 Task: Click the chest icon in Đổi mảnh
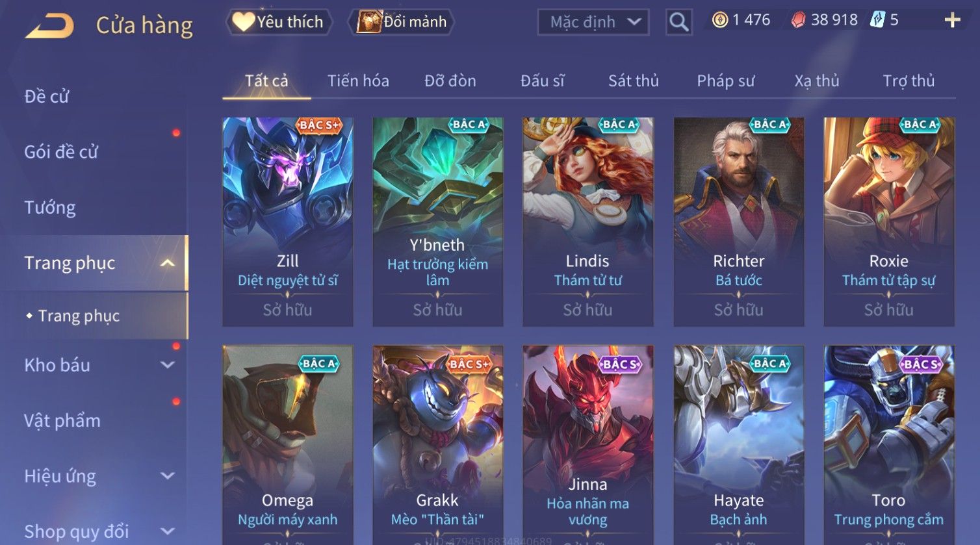tap(368, 22)
